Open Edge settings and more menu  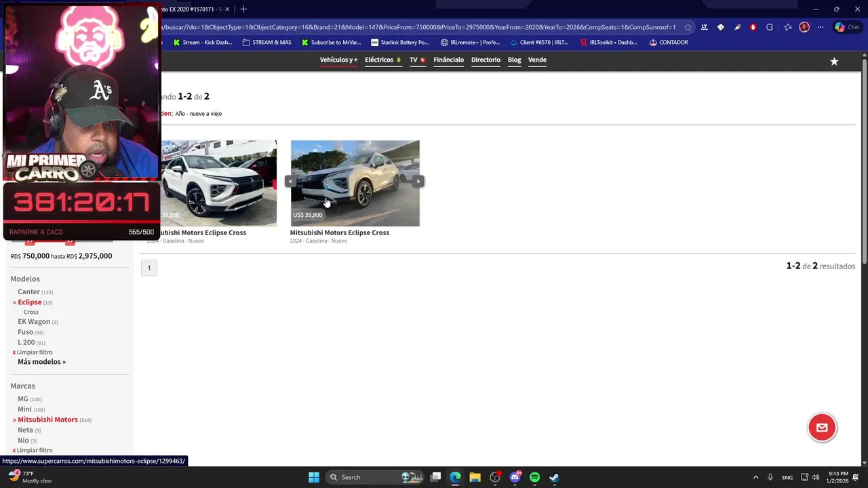click(x=821, y=27)
